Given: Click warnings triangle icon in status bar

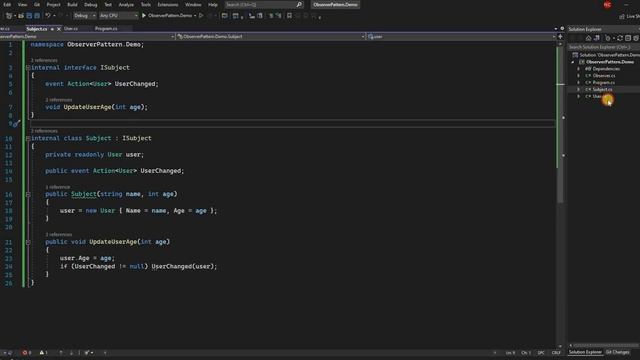Looking at the screenshot, I should [43, 353].
